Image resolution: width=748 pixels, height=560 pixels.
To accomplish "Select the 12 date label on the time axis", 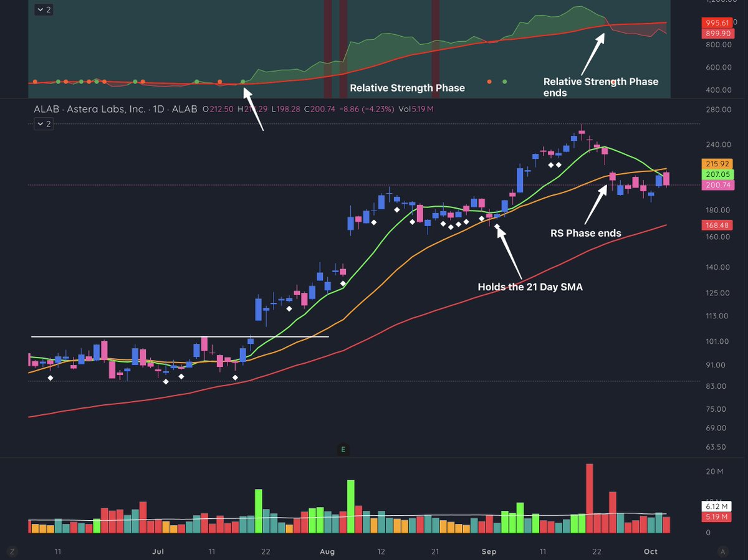I will click(x=380, y=552).
